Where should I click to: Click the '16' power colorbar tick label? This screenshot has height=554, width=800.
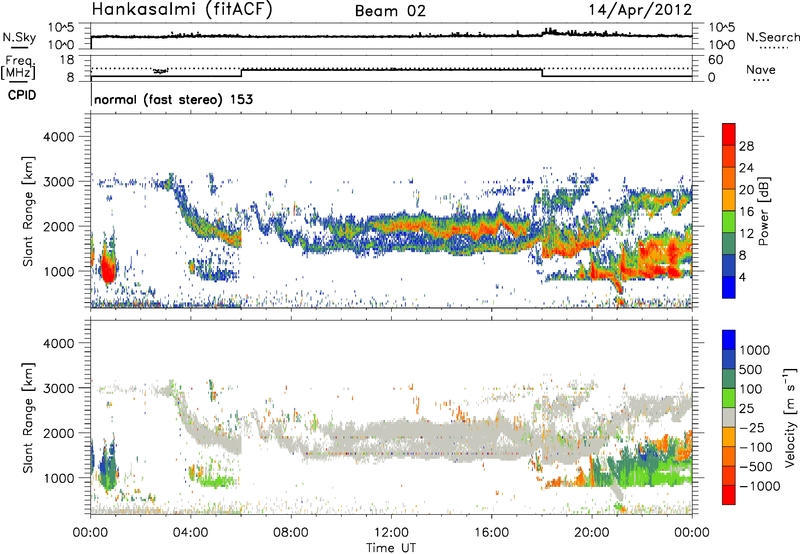746,212
